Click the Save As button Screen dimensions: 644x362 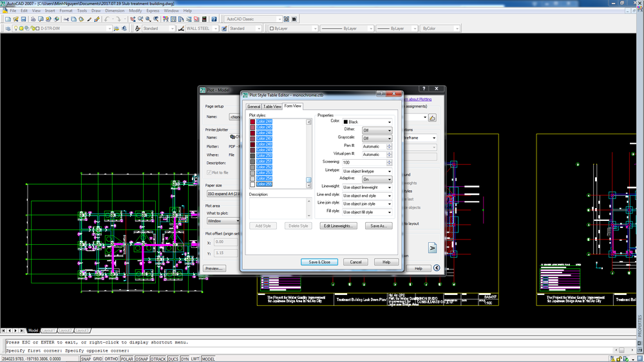click(x=379, y=225)
